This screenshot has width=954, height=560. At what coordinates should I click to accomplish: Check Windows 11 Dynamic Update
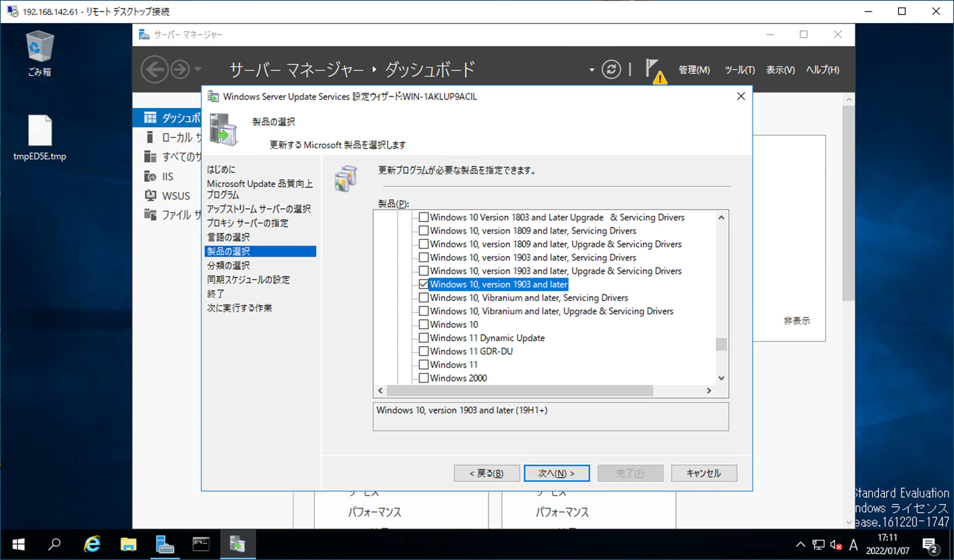(x=424, y=338)
